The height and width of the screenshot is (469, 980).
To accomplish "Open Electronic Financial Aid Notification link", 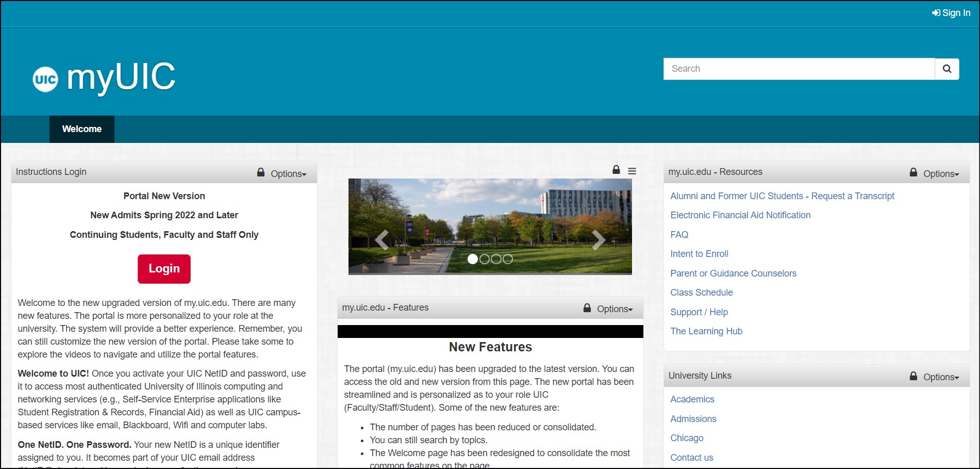I will pyautogui.click(x=740, y=215).
